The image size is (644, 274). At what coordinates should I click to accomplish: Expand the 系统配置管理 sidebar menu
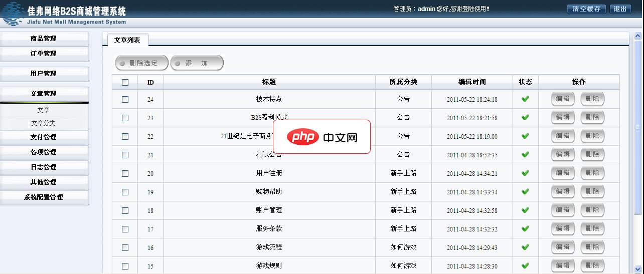point(44,197)
